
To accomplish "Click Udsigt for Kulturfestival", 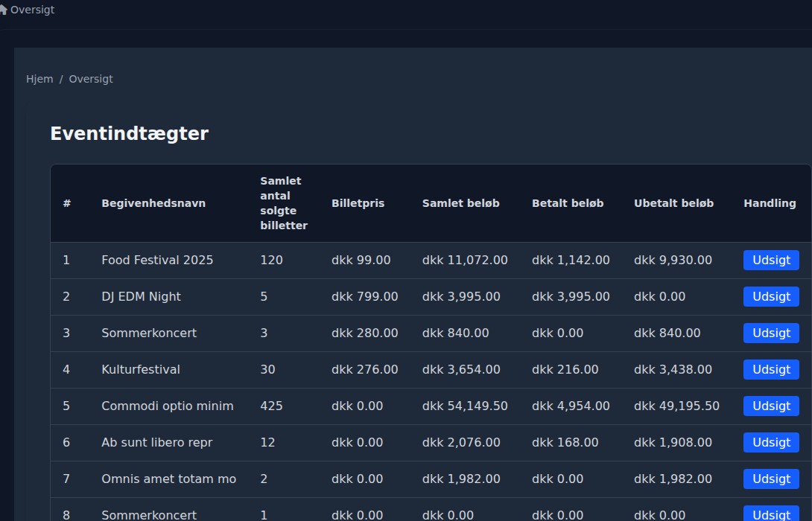I will (771, 370).
